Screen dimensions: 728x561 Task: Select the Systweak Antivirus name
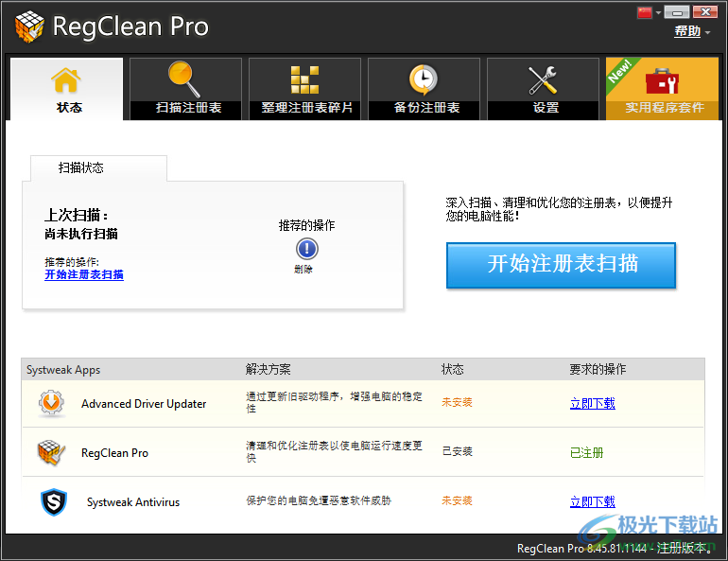[x=133, y=502]
